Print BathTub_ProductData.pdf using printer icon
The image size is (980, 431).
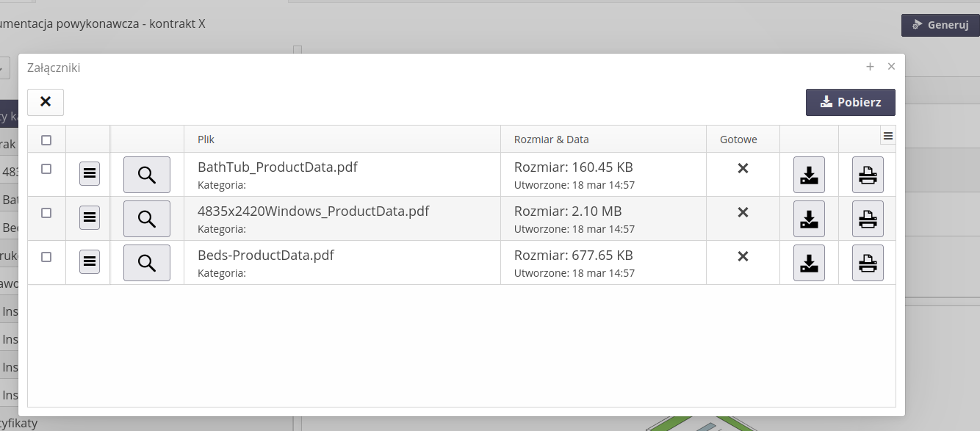pyautogui.click(x=868, y=175)
